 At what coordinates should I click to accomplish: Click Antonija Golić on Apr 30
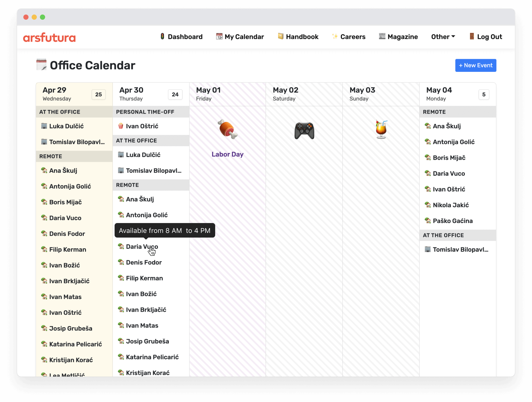point(147,215)
